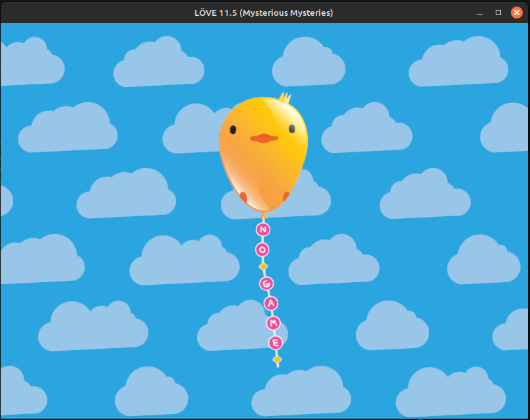The height and width of the screenshot is (420, 530).
Task: Click the yellow duck balloon
Action: click(x=263, y=154)
